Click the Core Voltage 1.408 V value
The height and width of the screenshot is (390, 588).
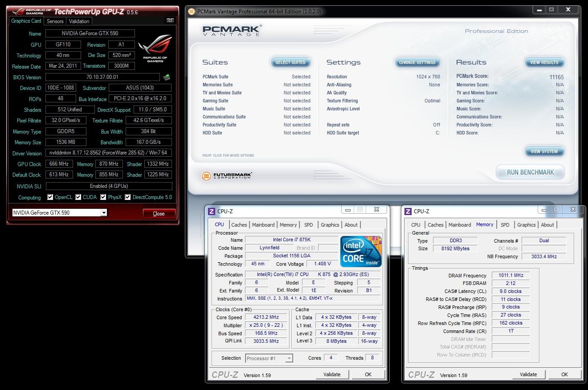(322, 264)
